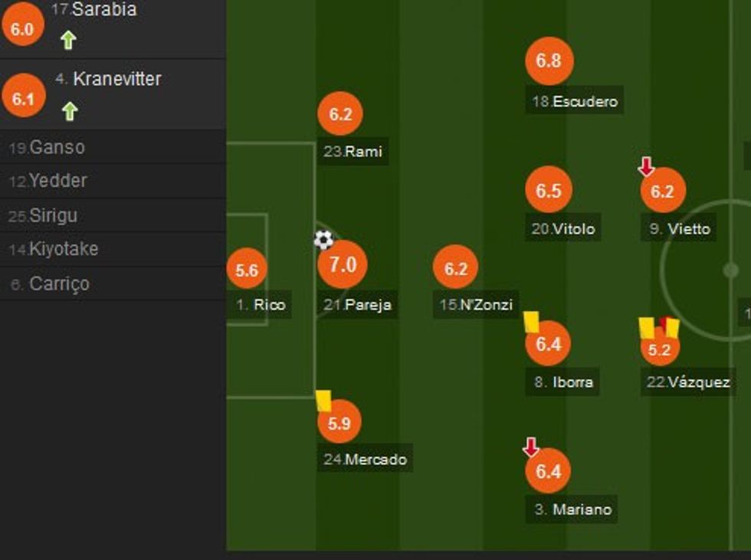Click the soccer ball goal icon near Pareja
The width and height of the screenshot is (751, 560).
pyautogui.click(x=324, y=240)
